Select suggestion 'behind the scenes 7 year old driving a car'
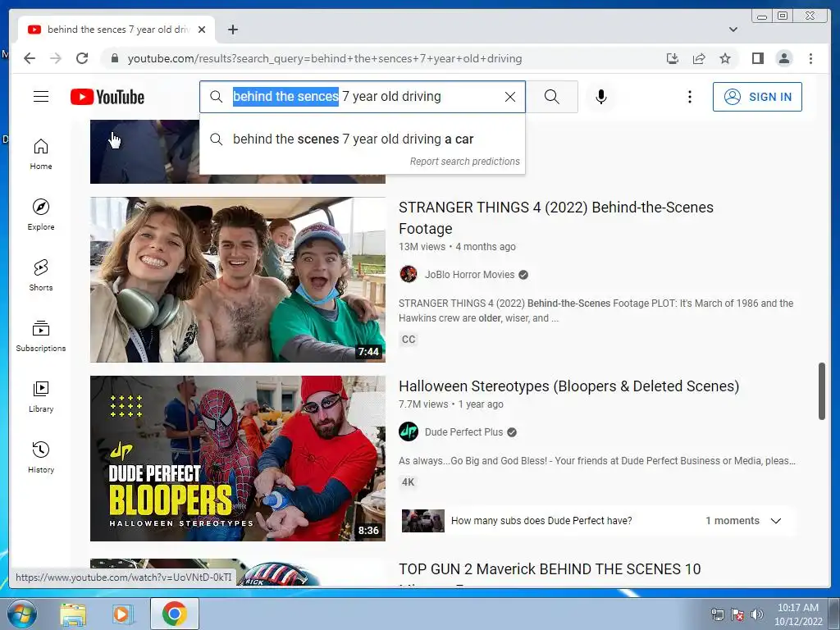 362,139
